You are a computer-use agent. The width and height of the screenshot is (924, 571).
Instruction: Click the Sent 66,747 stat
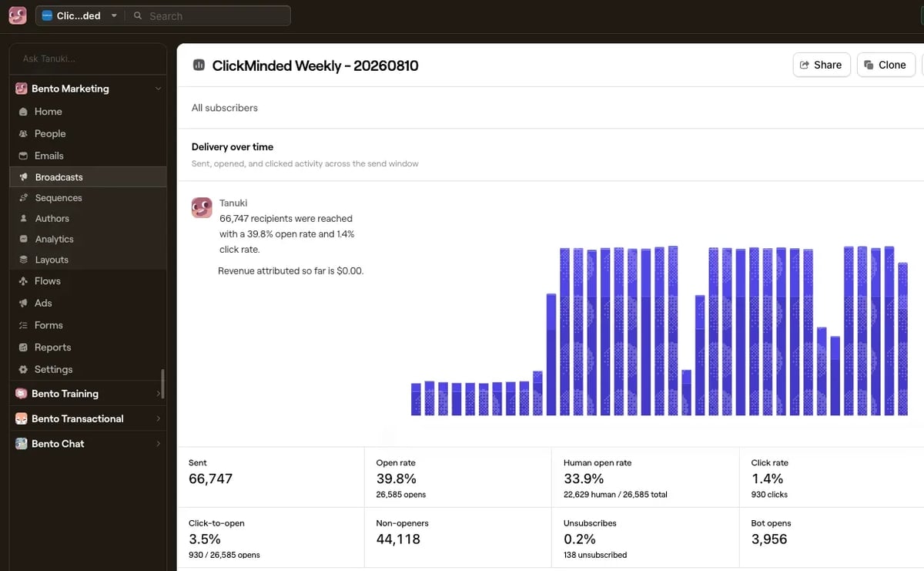coord(270,477)
